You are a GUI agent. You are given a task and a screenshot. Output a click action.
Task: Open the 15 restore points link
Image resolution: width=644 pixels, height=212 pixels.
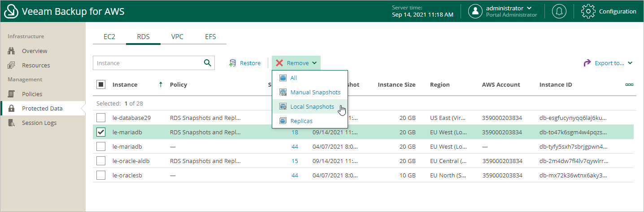tap(295, 161)
